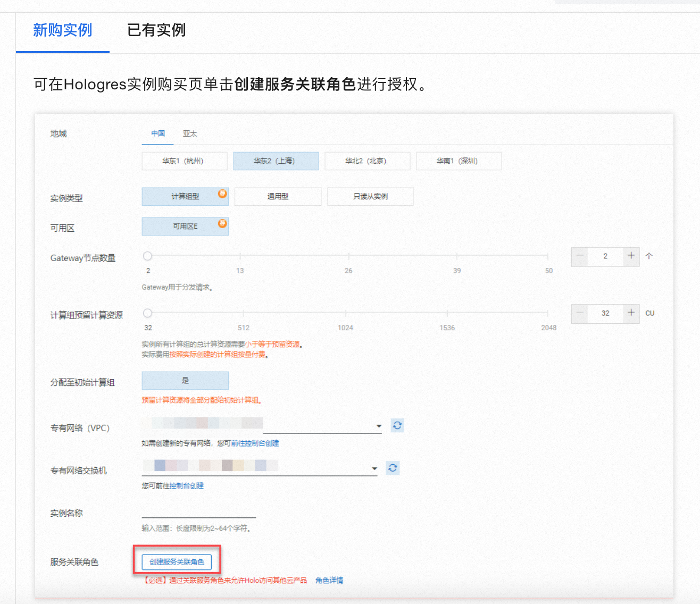This screenshot has width=700, height=604.
Task: Select instance type 通用型
Action: coord(278,197)
